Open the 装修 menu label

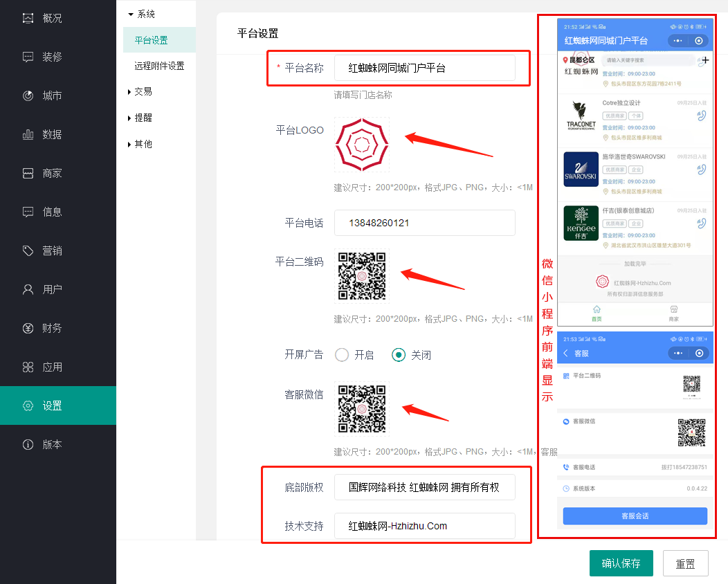click(52, 57)
